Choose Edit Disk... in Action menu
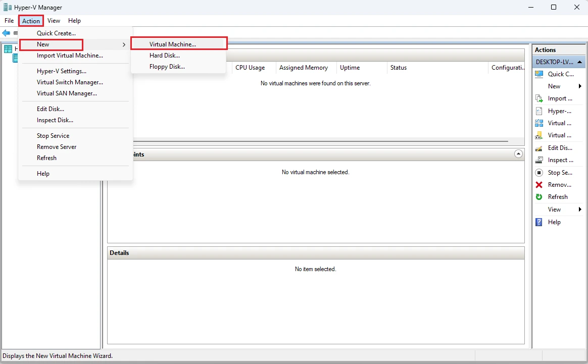Image resolution: width=588 pixels, height=364 pixels. (x=75, y=109)
